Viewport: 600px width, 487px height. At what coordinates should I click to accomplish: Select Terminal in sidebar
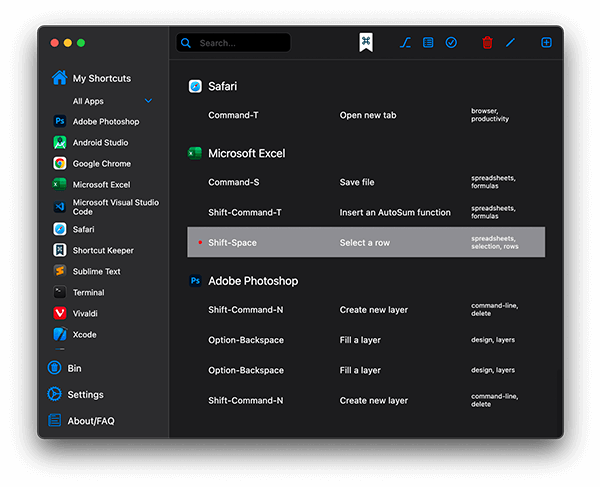click(78, 292)
